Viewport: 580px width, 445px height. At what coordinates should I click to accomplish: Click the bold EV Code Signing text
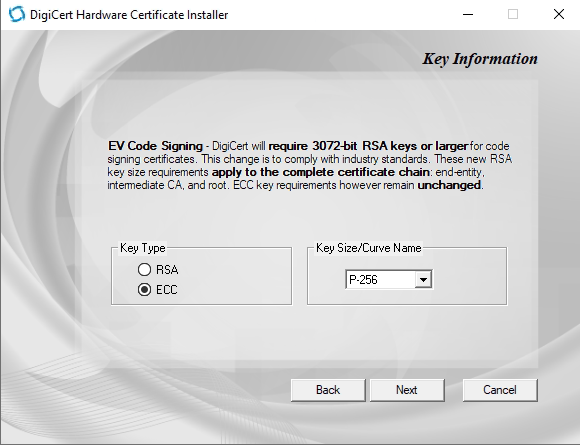pos(155,146)
